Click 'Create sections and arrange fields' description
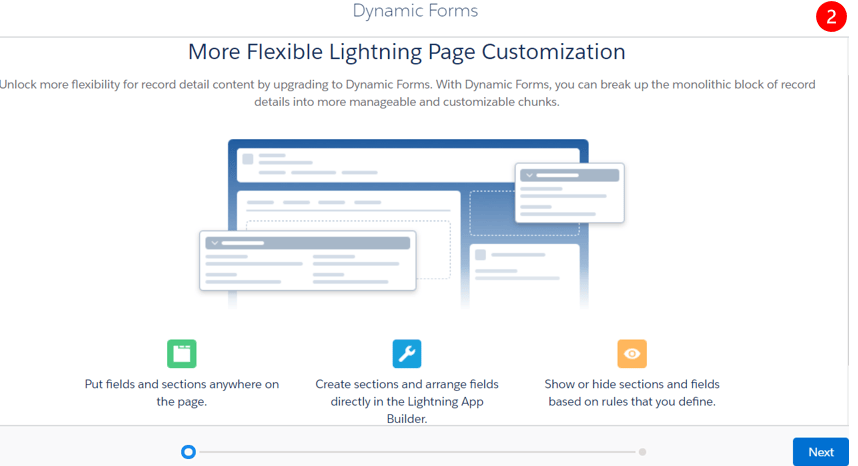Image resolution: width=858 pixels, height=466 pixels. pos(407,401)
